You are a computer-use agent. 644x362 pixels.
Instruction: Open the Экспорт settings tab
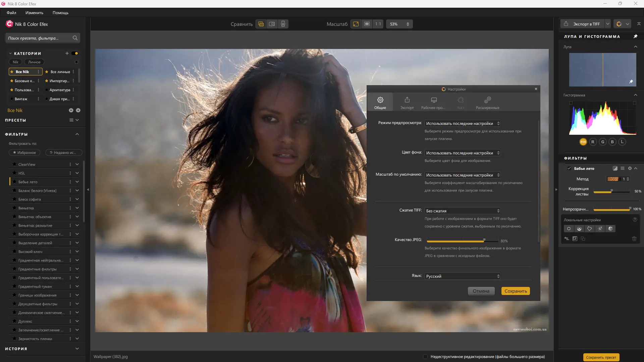pos(407,103)
